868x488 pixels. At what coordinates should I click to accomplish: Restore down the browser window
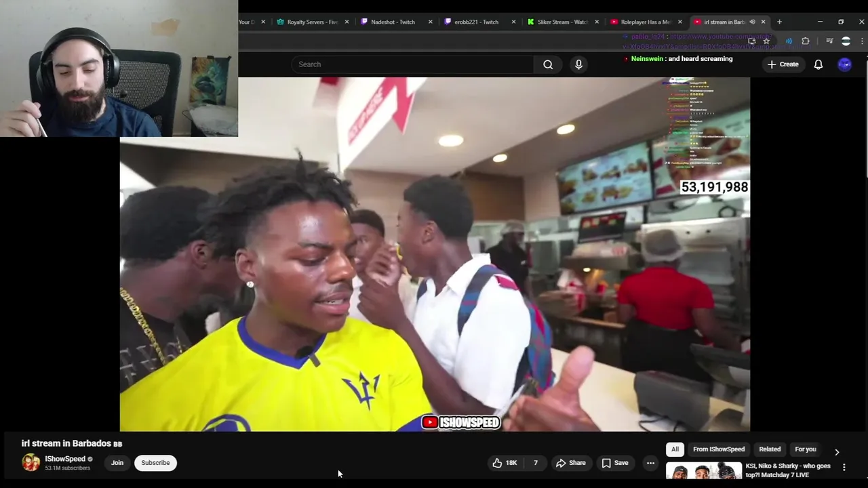point(841,22)
